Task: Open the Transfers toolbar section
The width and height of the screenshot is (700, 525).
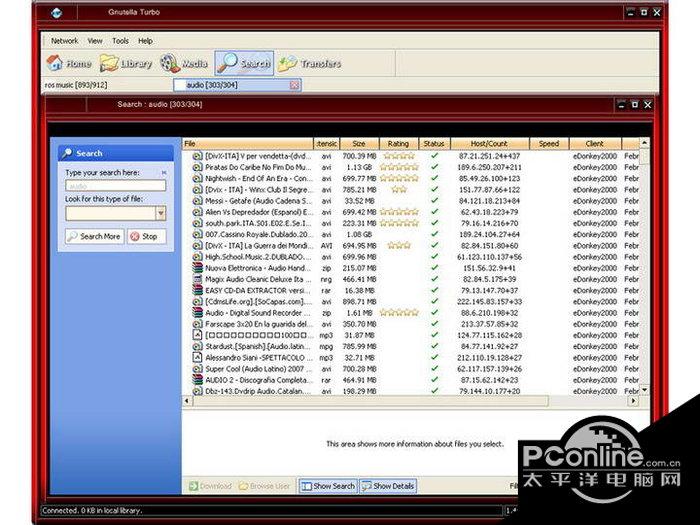Action: click(309, 63)
